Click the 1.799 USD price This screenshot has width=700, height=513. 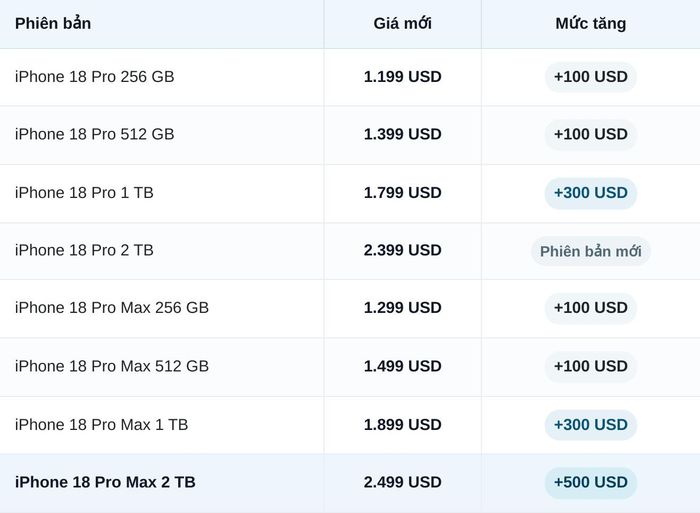click(x=402, y=193)
